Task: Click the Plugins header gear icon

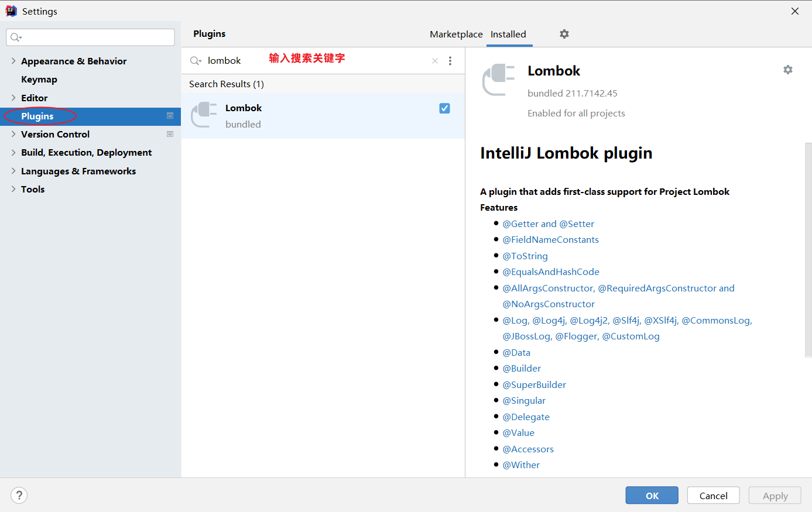Action: [x=564, y=34]
